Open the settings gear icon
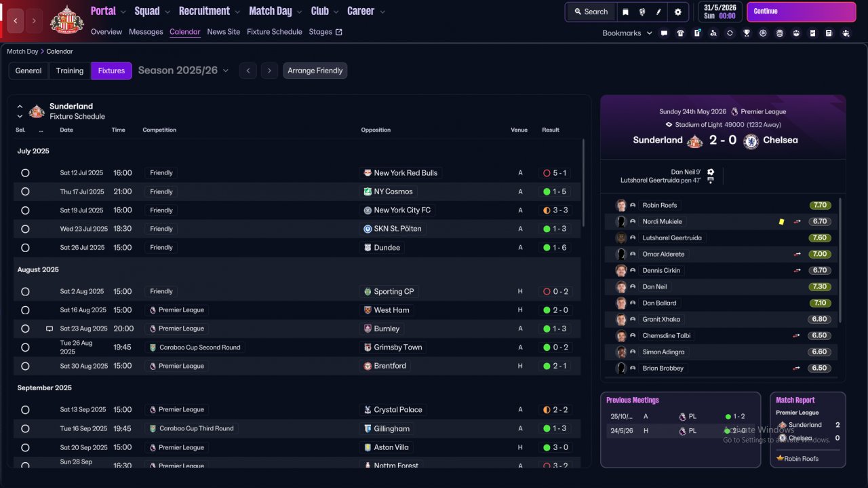 click(x=678, y=12)
